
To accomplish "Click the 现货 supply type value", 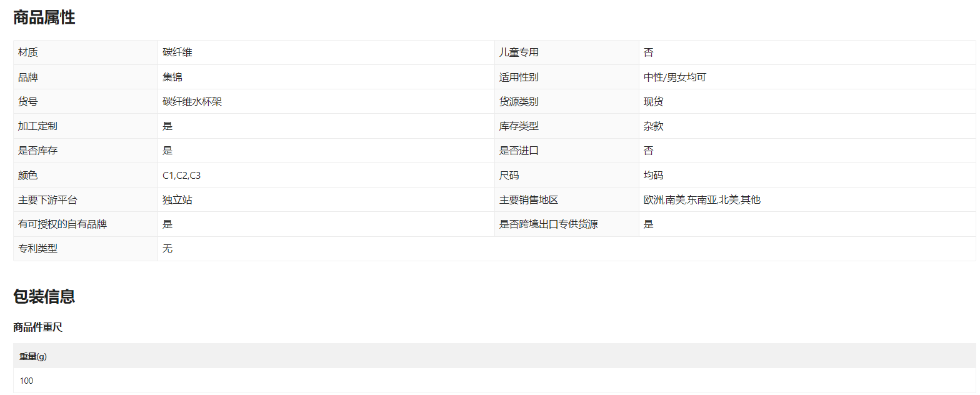I will (653, 102).
